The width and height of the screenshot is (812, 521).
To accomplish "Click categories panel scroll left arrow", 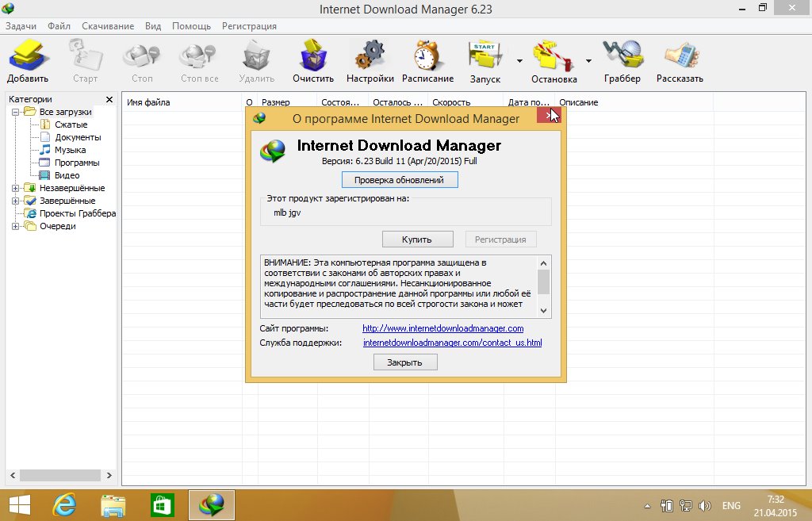I will click(13, 476).
